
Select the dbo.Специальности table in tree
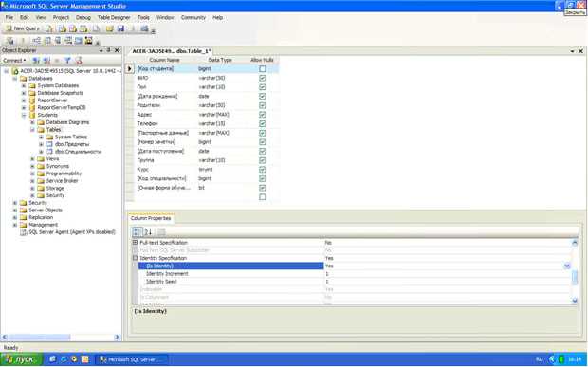tap(78, 152)
